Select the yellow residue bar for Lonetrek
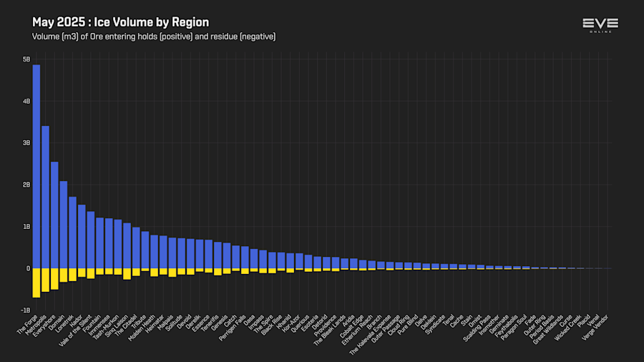 pyautogui.click(x=72, y=275)
